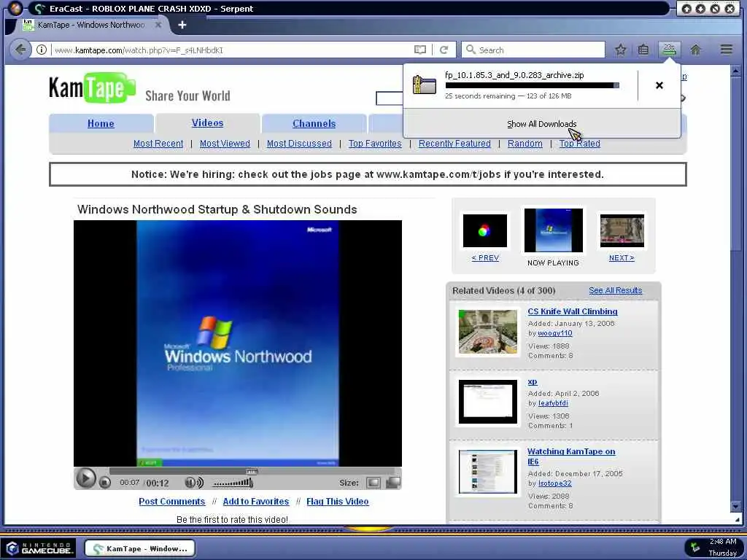Click the Serpent orb icon in title bar
This screenshot has height=560, width=747.
(15, 9)
